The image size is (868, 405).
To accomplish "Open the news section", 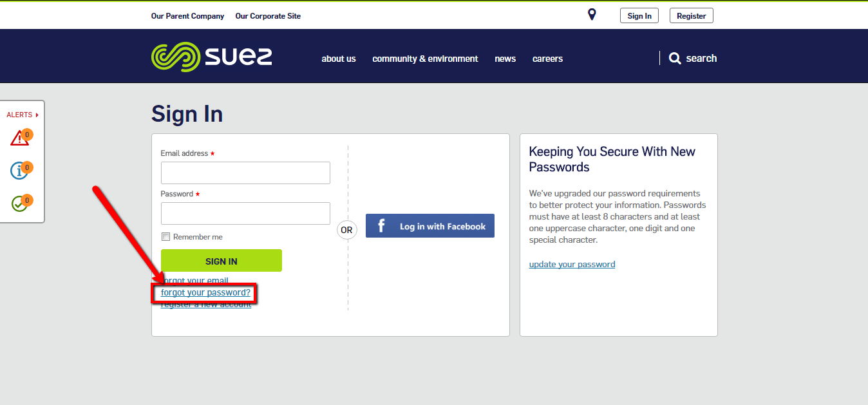I will 505,59.
